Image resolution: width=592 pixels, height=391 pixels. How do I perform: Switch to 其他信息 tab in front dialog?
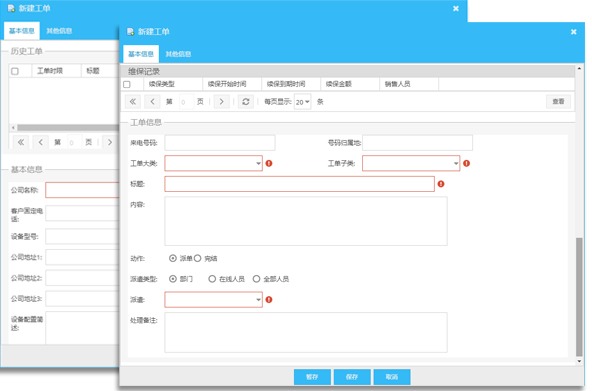[x=178, y=54]
